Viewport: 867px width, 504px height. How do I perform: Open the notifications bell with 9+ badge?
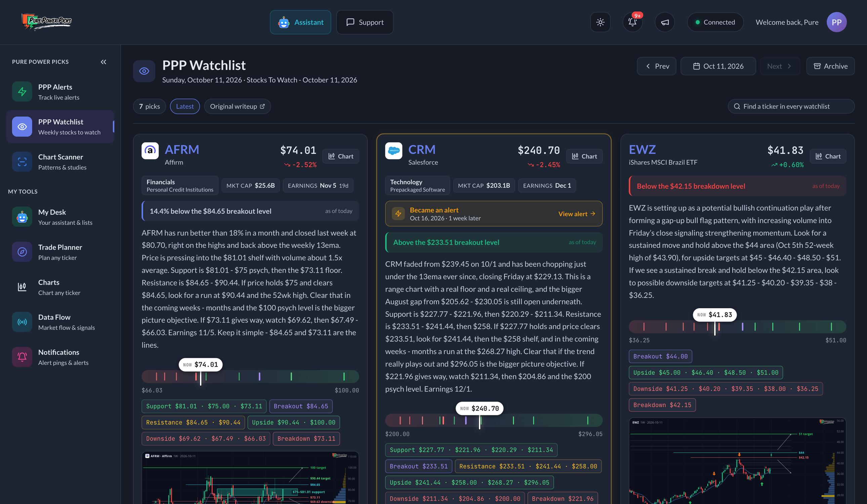coord(632,22)
